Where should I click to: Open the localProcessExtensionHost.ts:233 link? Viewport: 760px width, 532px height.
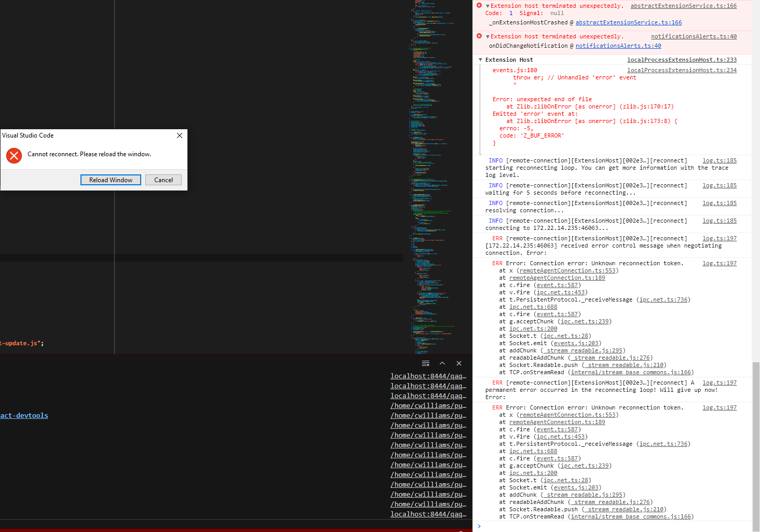click(682, 59)
